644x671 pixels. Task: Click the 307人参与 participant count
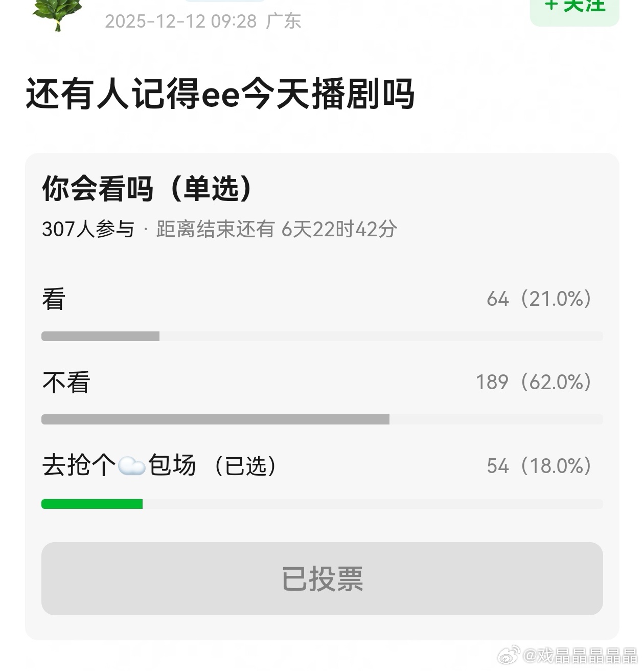click(88, 229)
